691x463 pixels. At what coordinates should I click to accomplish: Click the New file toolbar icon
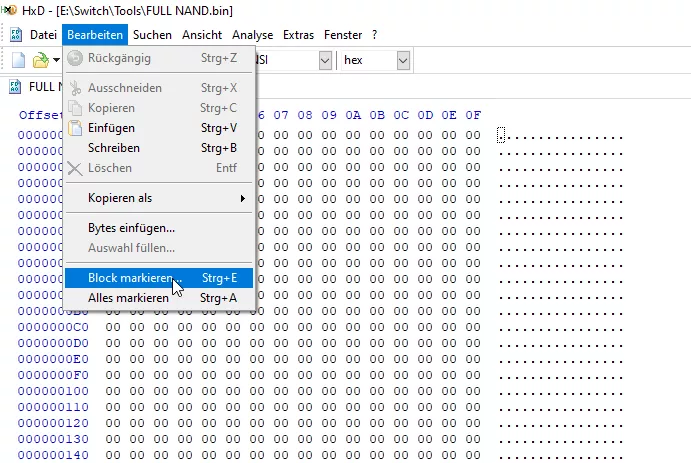click(18, 61)
